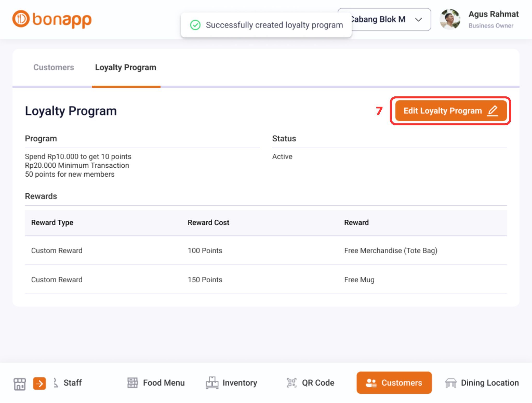Switch to the Customers tab
The image size is (532, 403).
[54, 67]
